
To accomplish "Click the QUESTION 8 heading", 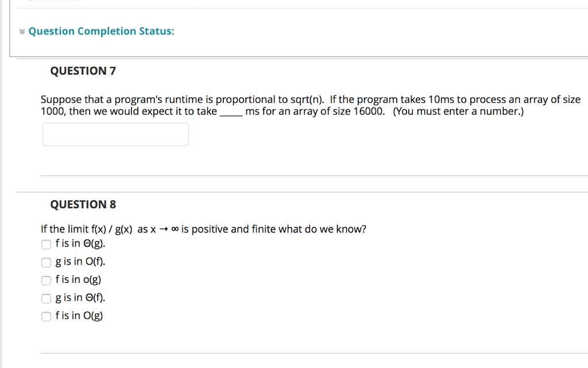I will coord(83,204).
